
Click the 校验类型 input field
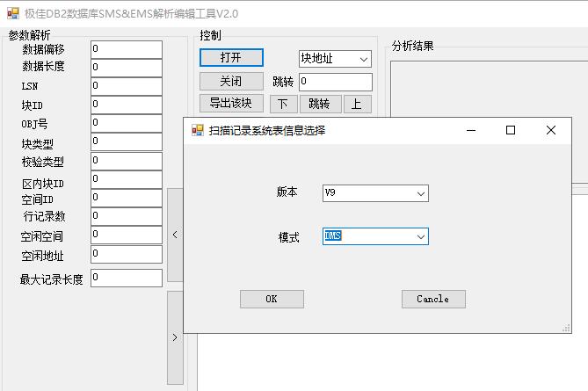(127, 161)
